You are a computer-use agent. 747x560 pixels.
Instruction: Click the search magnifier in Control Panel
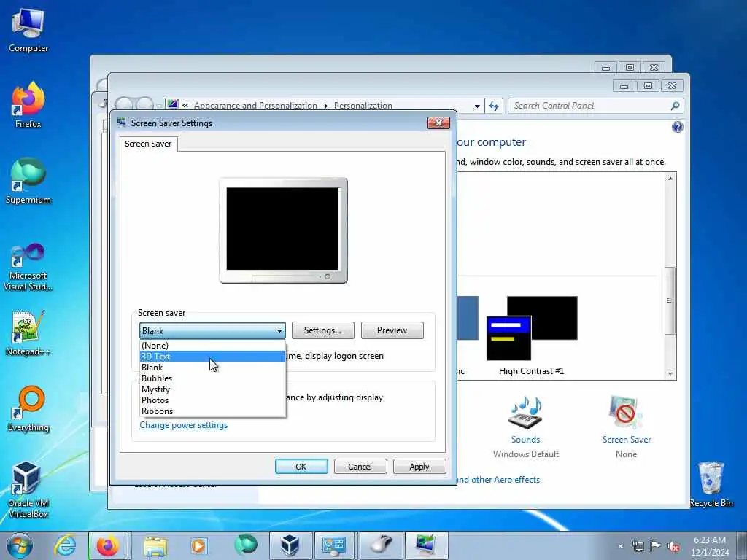coord(675,106)
